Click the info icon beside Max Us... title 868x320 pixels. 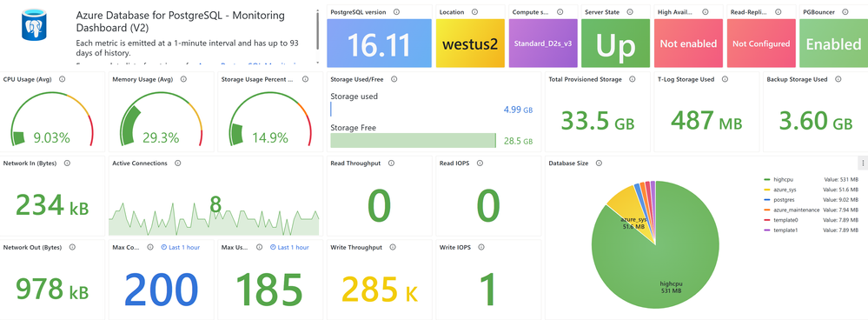pyautogui.click(x=260, y=248)
